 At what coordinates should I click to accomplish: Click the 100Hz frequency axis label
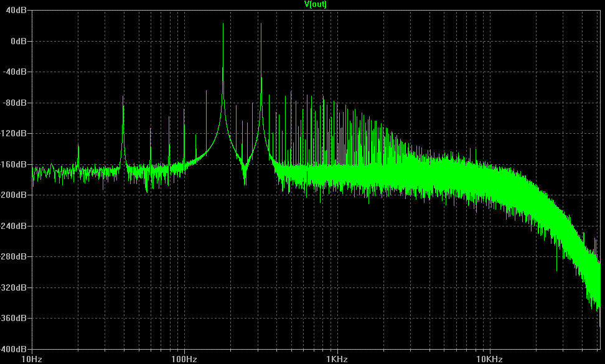pyautogui.click(x=184, y=360)
